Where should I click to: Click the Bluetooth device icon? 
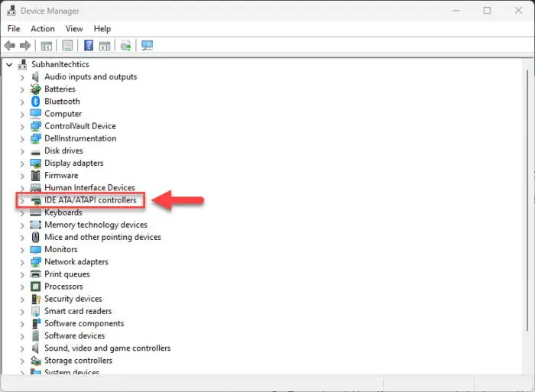(36, 102)
